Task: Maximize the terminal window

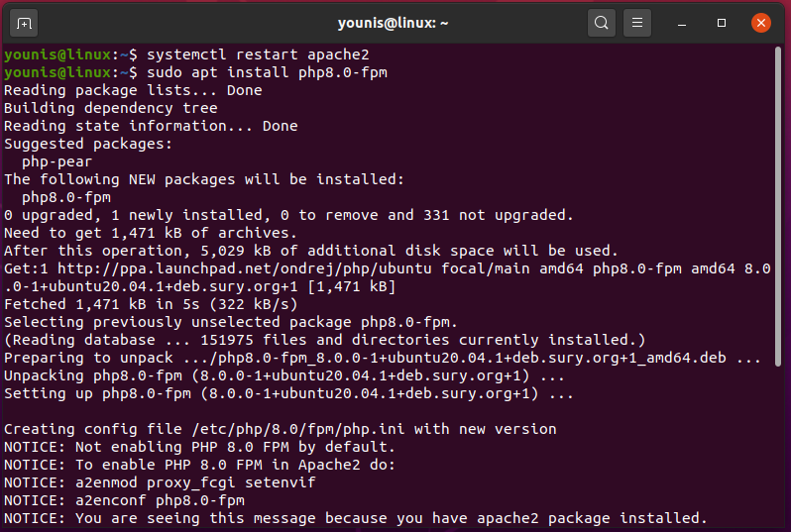Action: pos(722,22)
